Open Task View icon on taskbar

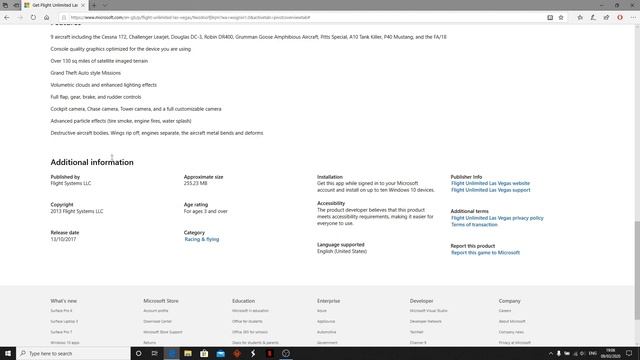(x=155, y=353)
